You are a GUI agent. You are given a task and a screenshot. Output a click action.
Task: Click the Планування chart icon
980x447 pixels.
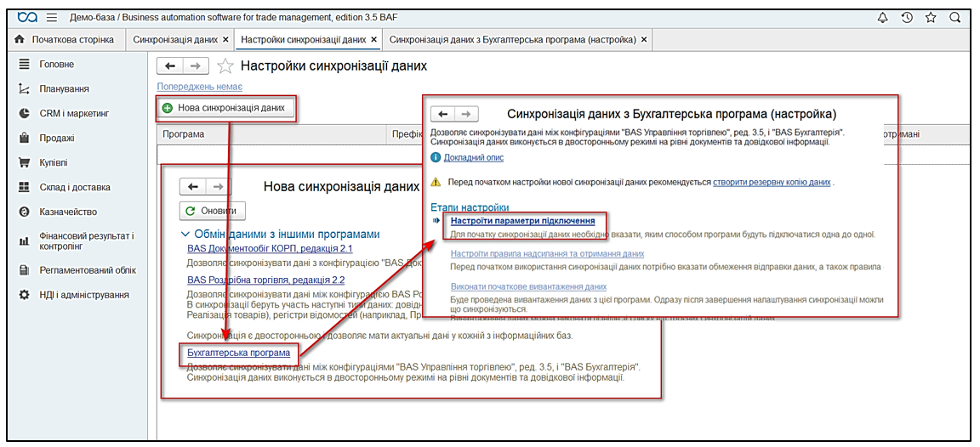pos(25,88)
